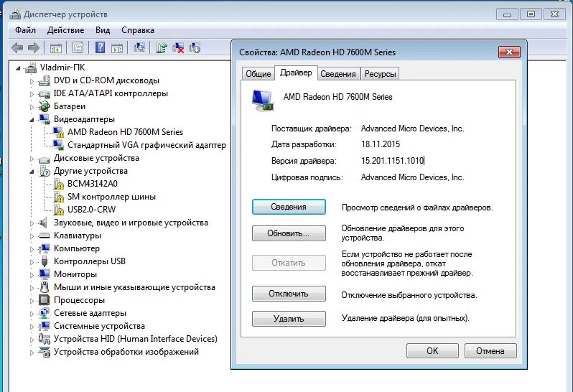Expand the Системные устройства node
This screenshot has height=392, width=573.
[32, 327]
